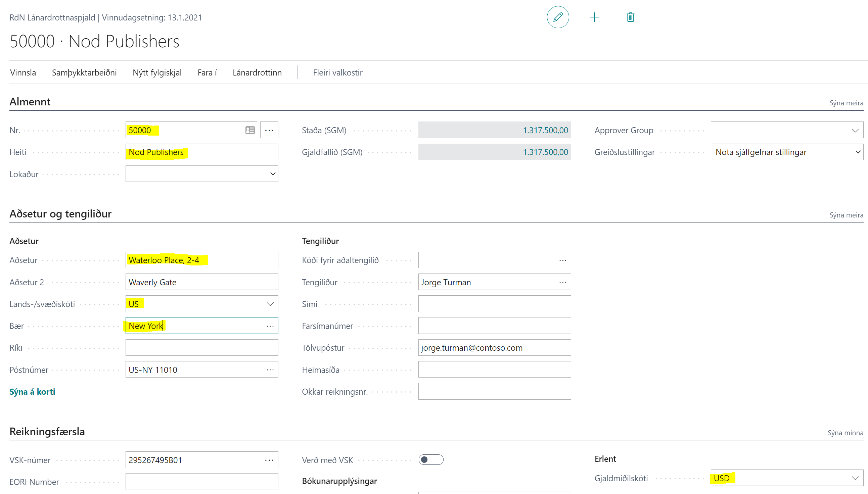Open the Approver Group dropdown
The width and height of the screenshot is (868, 494).
(855, 130)
